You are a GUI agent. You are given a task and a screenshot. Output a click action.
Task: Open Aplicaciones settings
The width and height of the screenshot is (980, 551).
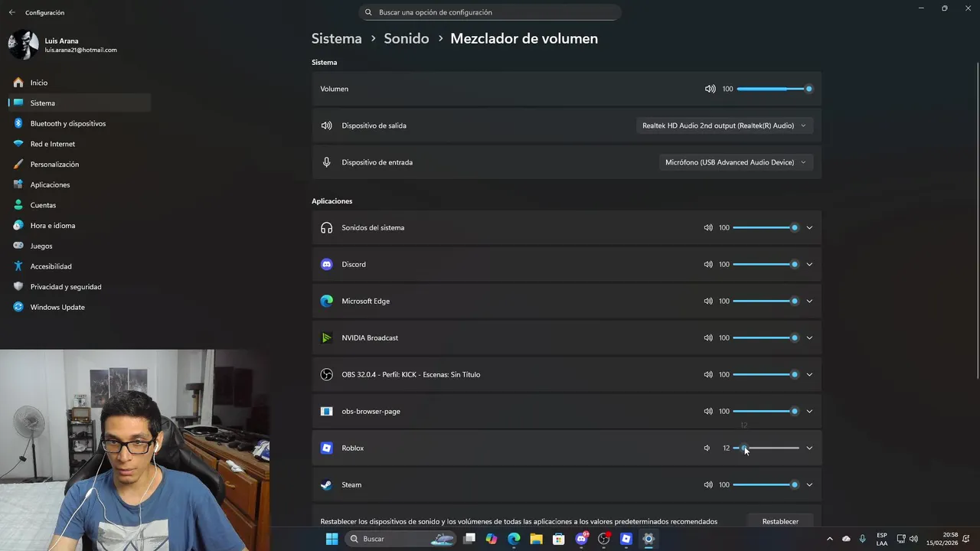click(x=79, y=184)
